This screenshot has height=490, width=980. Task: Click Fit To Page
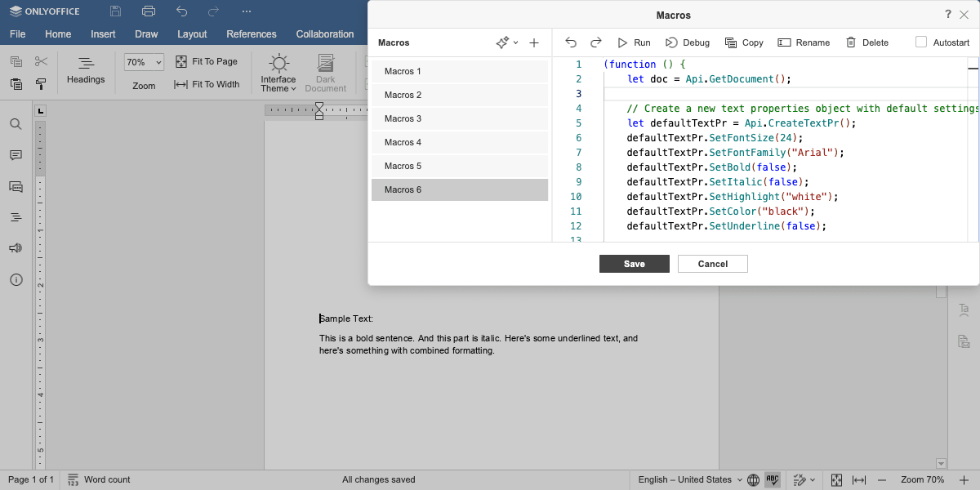[207, 62]
